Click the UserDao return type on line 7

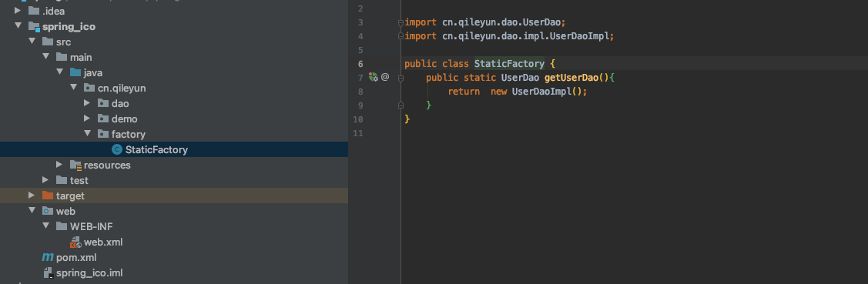[521, 78]
